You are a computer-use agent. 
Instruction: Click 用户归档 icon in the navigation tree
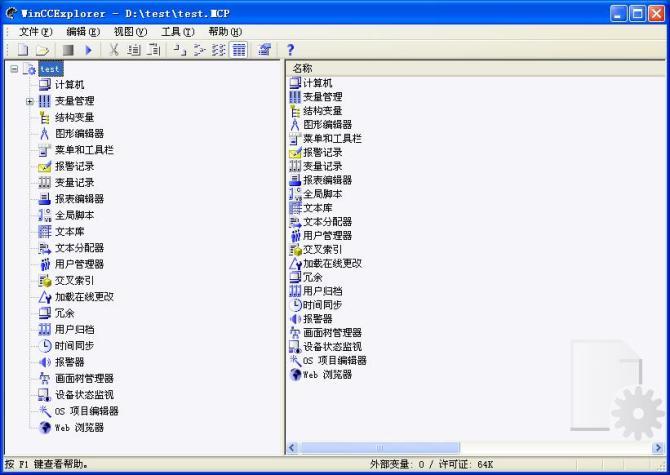[44, 329]
